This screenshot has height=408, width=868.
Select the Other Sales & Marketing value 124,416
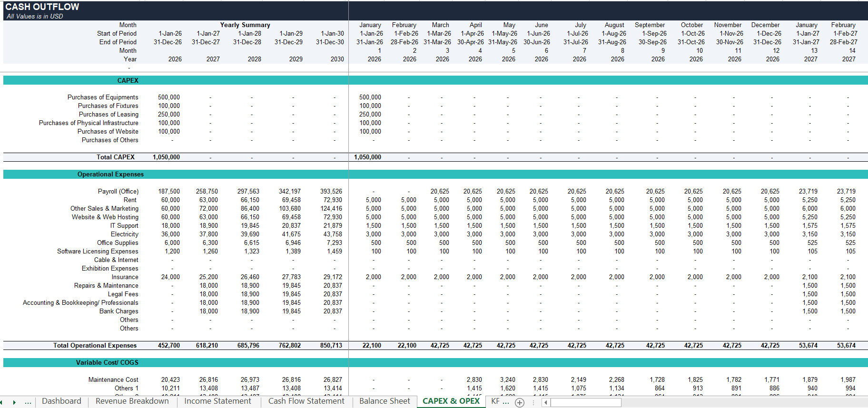331,208
